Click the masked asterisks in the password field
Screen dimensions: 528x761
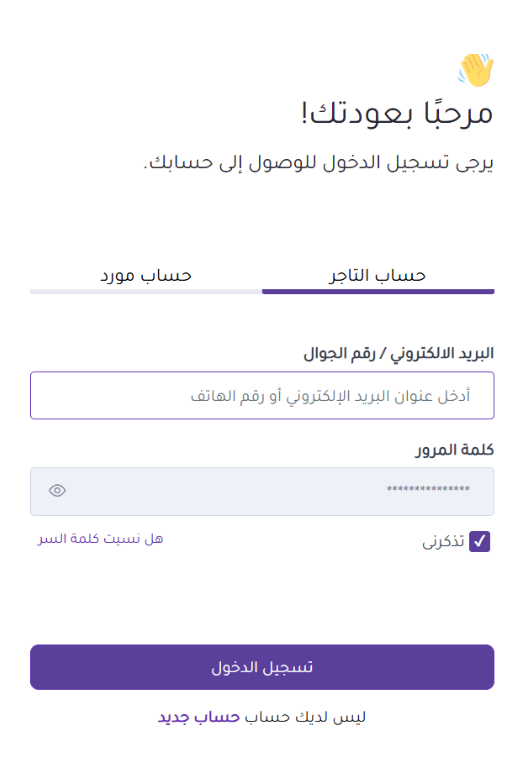tap(428, 489)
